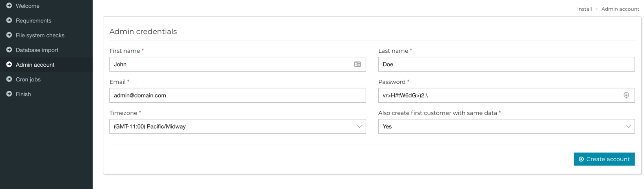
Task: Click the arrow icon beside Database import
Action: pyautogui.click(x=9, y=50)
